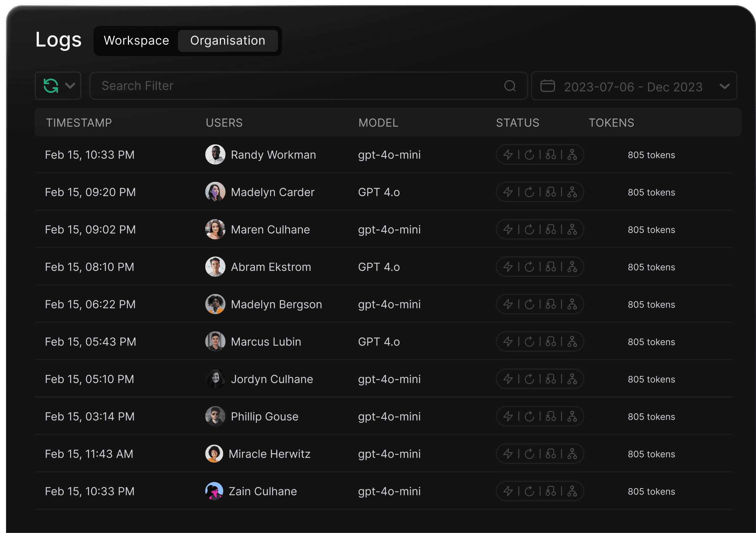
Task: Click the search magnifier icon
Action: [x=510, y=86]
